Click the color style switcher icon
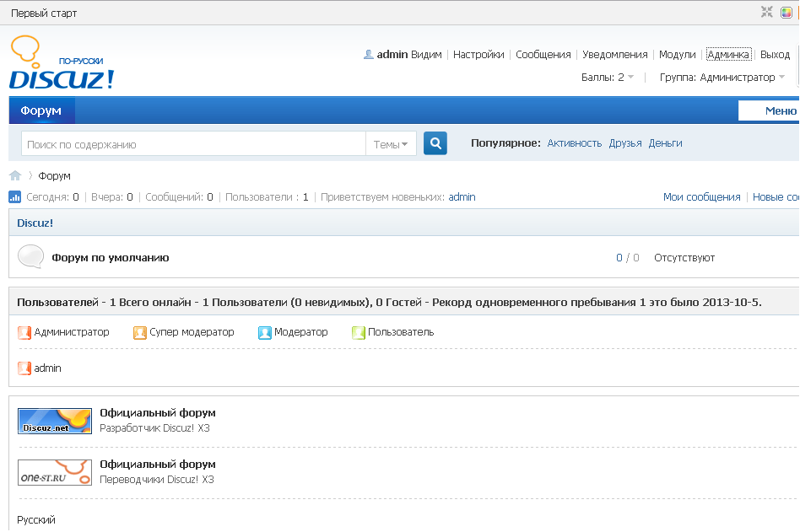The width and height of the screenshot is (800, 532). pos(786,13)
